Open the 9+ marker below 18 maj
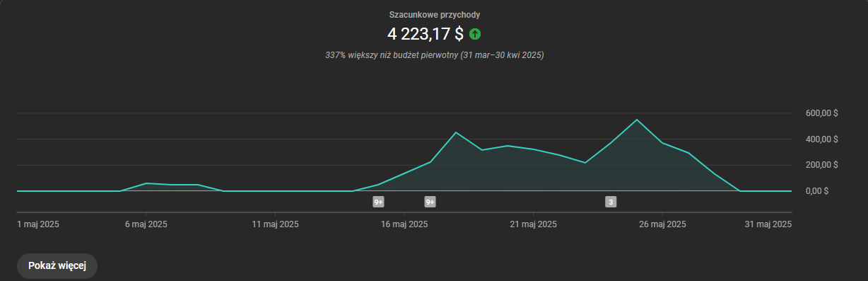The height and width of the screenshot is (281, 868). tap(430, 202)
